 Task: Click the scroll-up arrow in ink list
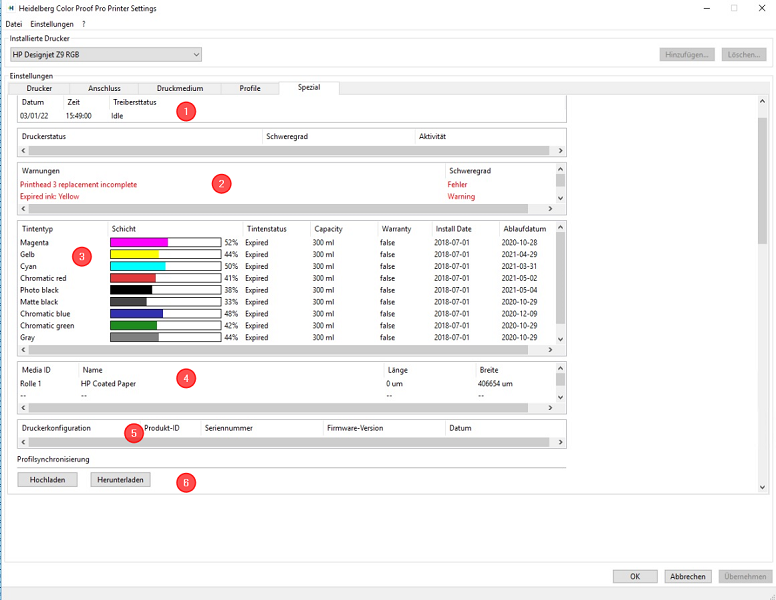pos(560,227)
